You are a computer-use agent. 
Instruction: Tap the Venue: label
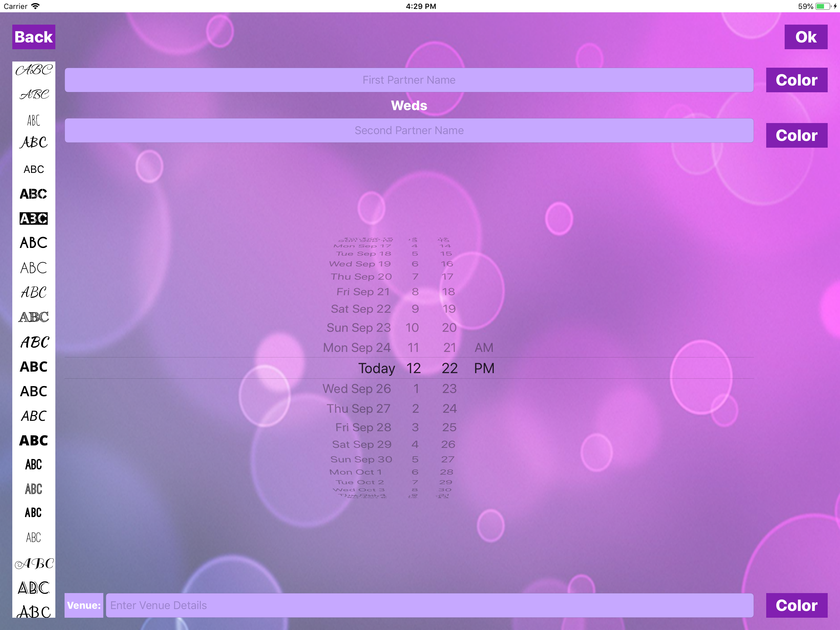84,605
